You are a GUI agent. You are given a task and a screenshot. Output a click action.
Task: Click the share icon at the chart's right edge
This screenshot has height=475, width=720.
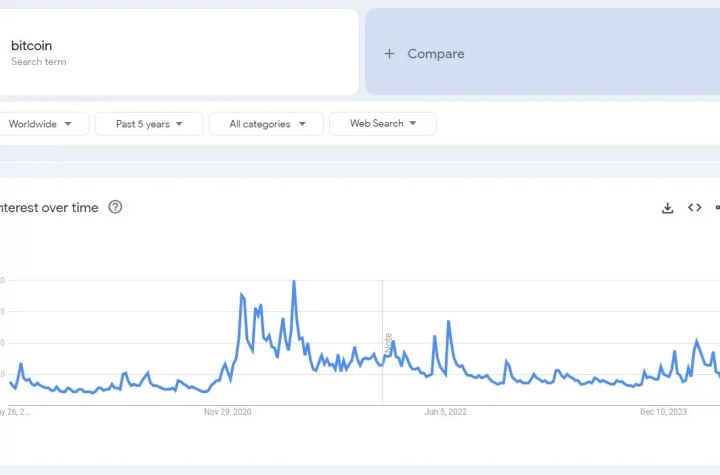717,208
